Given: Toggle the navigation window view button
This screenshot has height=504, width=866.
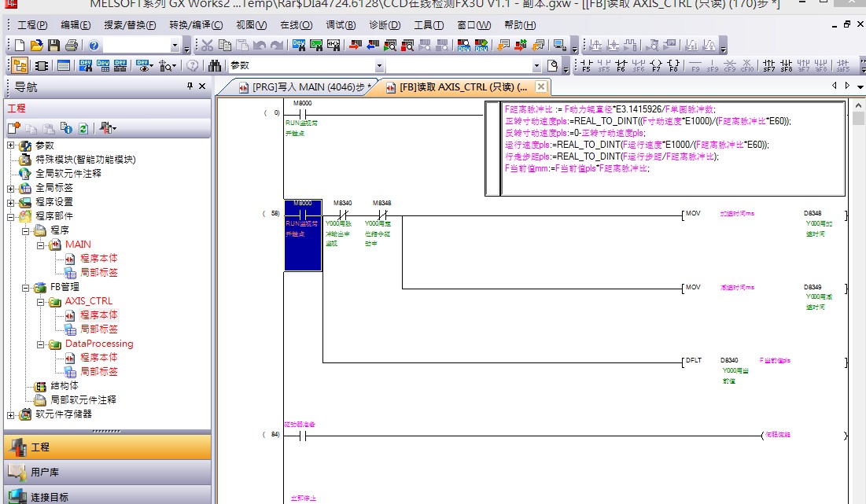Looking at the screenshot, I should click(20, 66).
